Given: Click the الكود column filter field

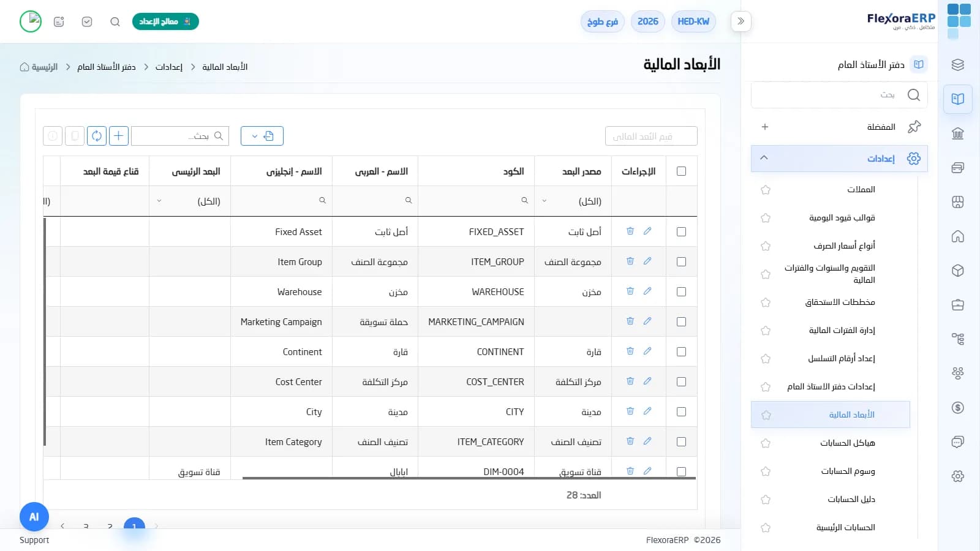Looking at the screenshot, I should click(x=476, y=201).
